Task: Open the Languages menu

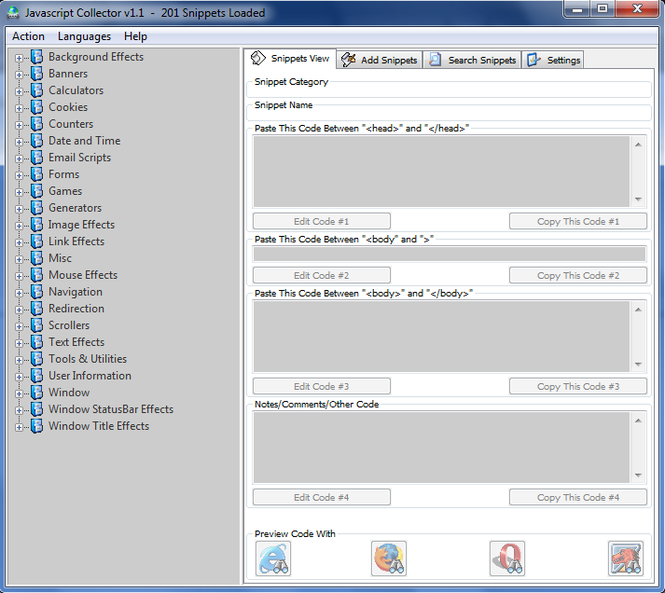Action: point(84,36)
